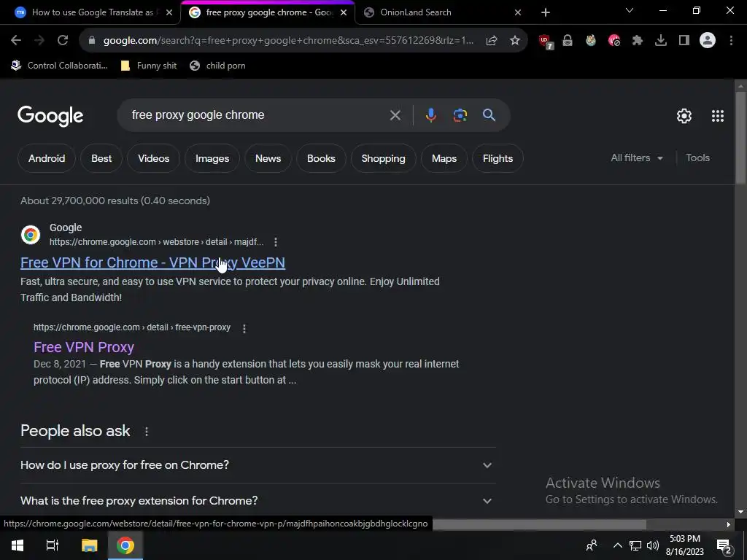Filter results by Maps
This screenshot has width=747, height=560.
point(444,158)
